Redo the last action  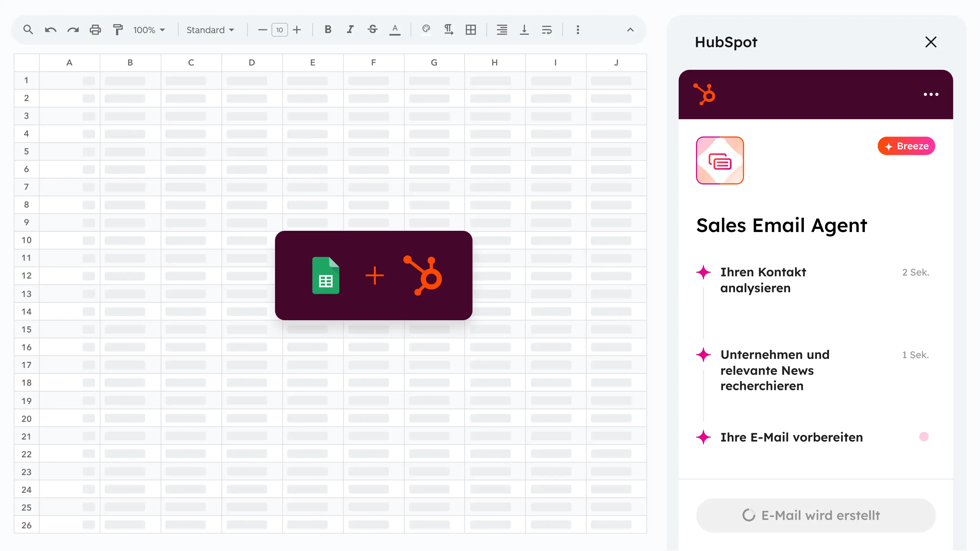(73, 29)
